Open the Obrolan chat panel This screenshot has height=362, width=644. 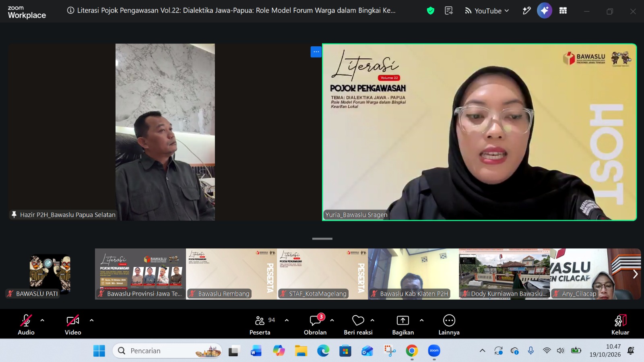pyautogui.click(x=315, y=325)
